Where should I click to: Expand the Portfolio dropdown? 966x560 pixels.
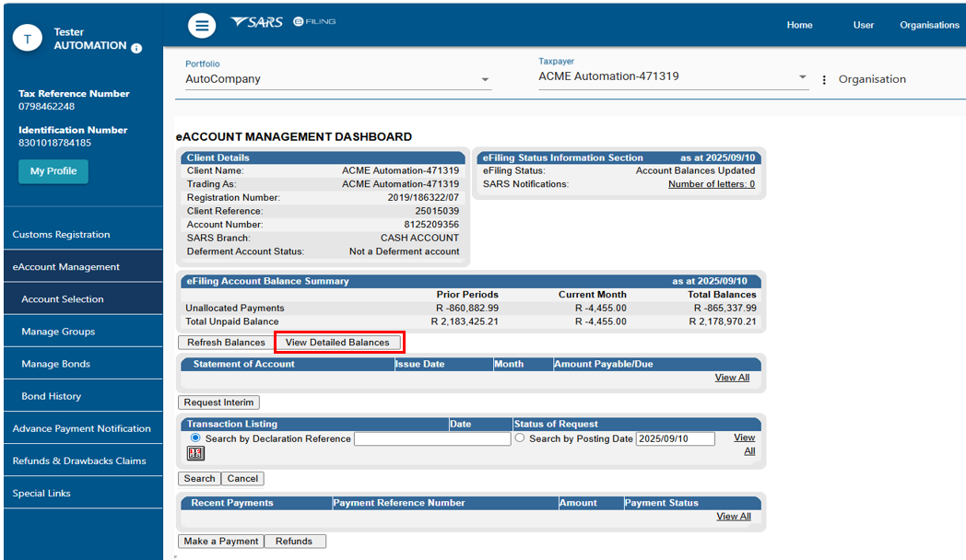pyautogui.click(x=485, y=80)
